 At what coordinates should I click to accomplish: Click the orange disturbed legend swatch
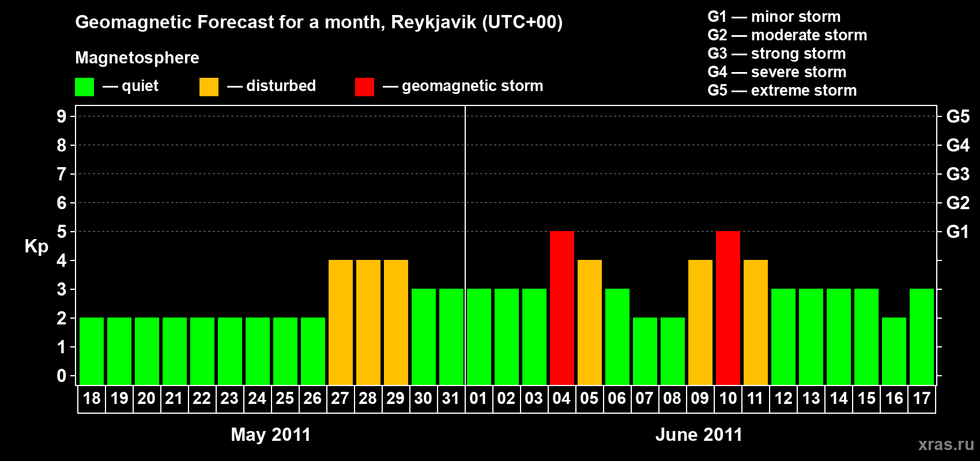(x=209, y=87)
